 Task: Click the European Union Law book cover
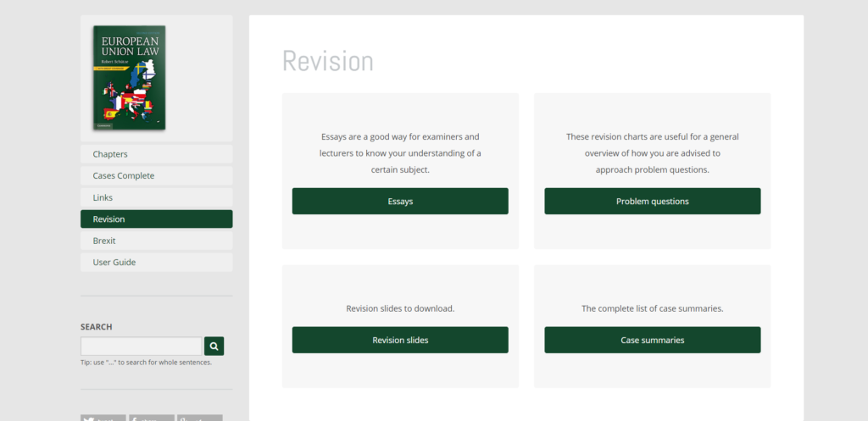[129, 77]
